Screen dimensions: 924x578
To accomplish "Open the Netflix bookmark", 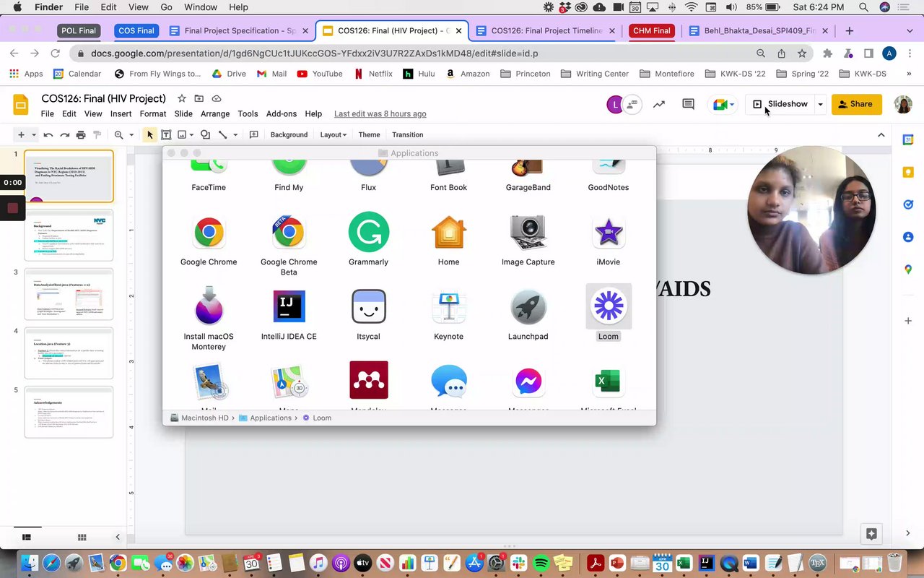I will (x=374, y=74).
